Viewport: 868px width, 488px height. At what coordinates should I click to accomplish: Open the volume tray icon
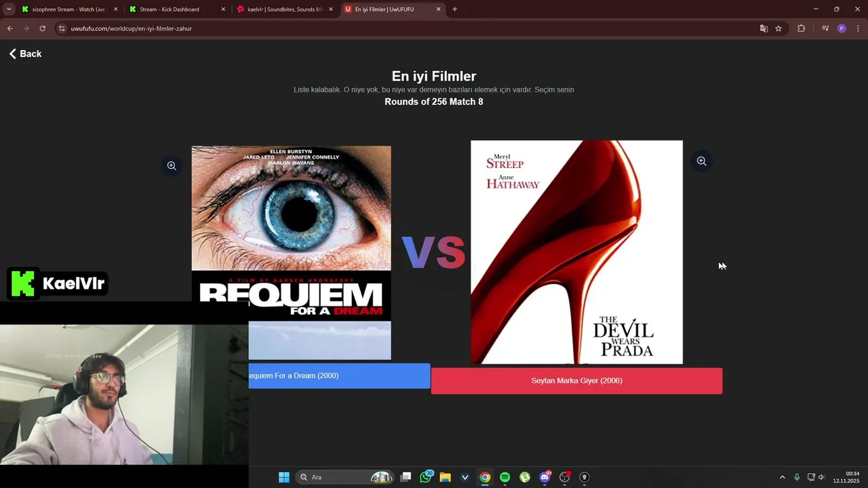tap(821, 477)
